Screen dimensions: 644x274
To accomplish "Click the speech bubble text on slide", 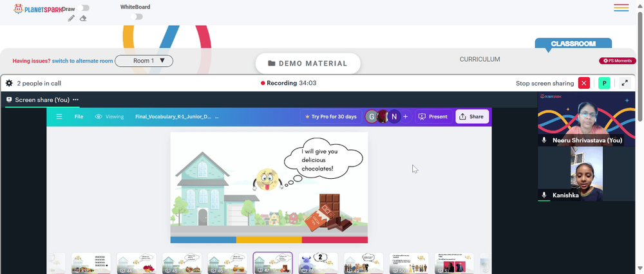I will (320, 160).
